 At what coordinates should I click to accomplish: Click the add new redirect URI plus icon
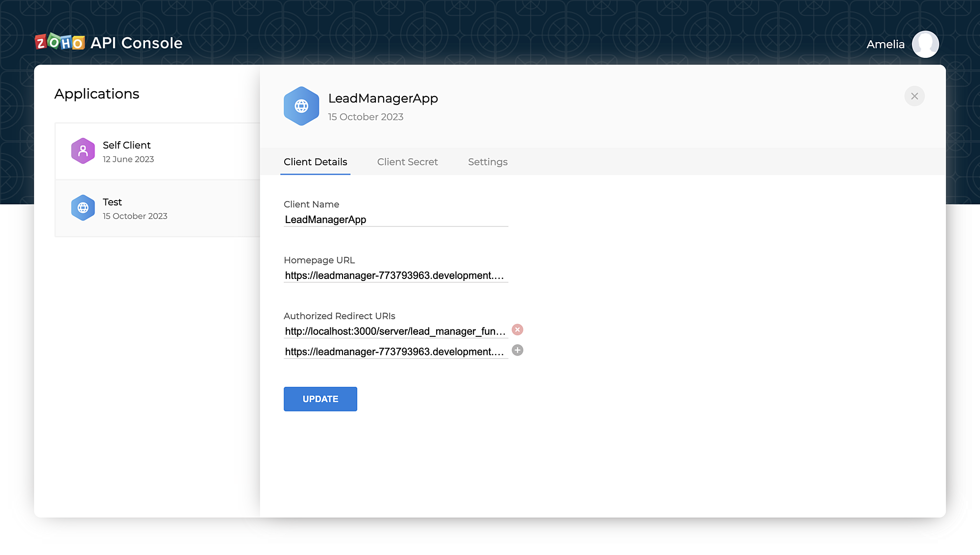[517, 350]
